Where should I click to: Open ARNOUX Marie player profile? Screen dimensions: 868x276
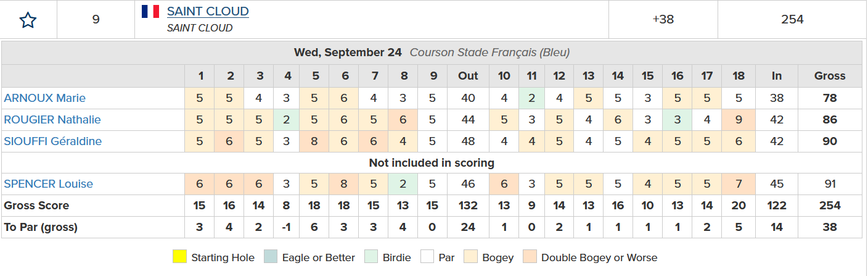[44, 98]
